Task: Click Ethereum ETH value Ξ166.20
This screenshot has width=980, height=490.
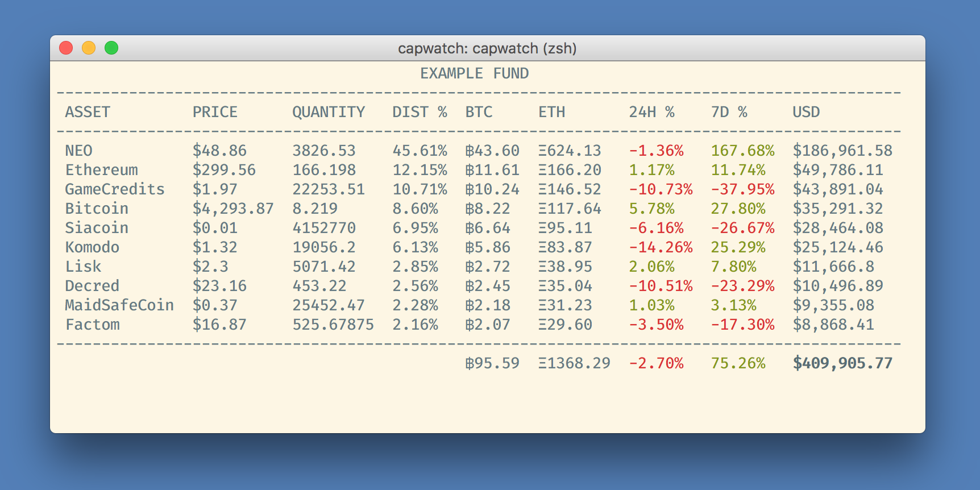Action: pos(570,170)
